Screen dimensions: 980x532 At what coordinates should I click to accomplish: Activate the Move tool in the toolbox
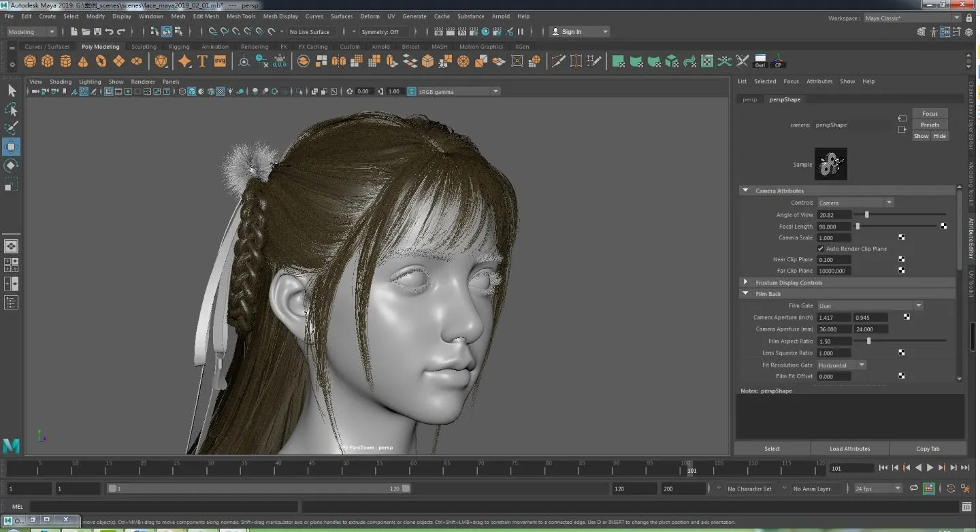(12, 146)
